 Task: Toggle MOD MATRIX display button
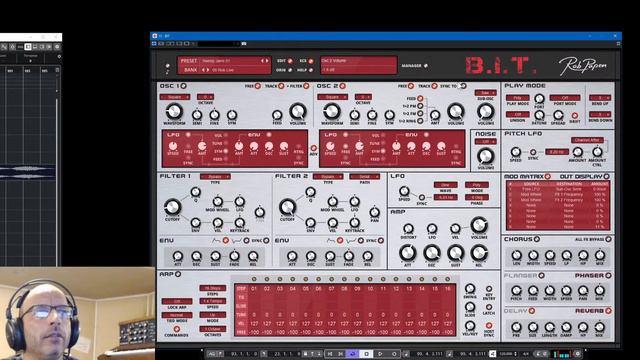point(548,176)
